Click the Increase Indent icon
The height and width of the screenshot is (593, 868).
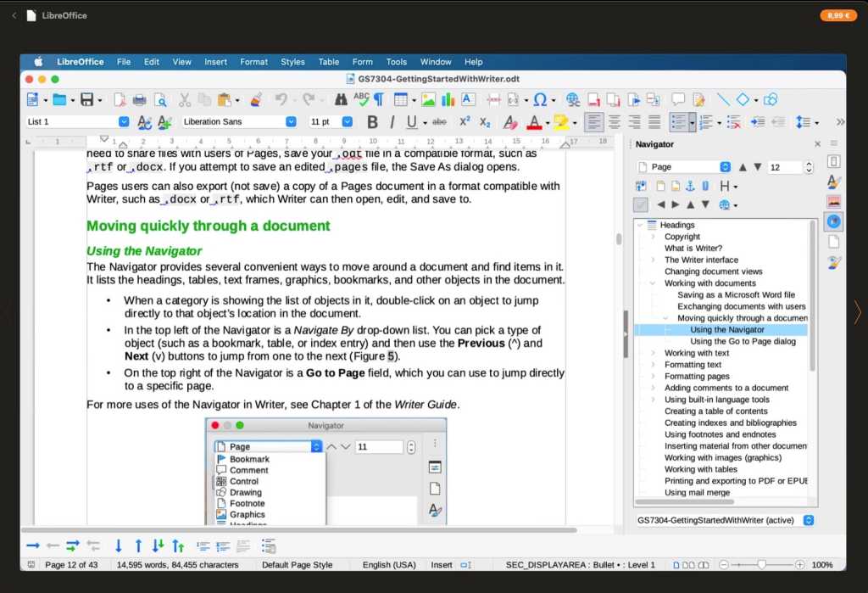click(758, 122)
